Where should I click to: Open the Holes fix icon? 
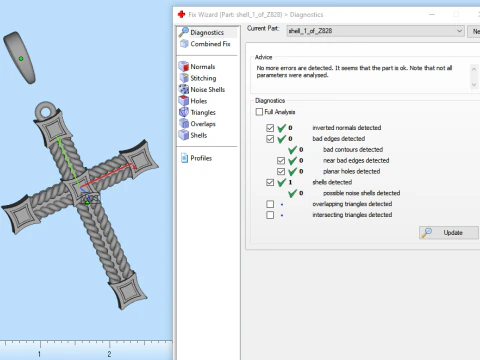pyautogui.click(x=184, y=100)
